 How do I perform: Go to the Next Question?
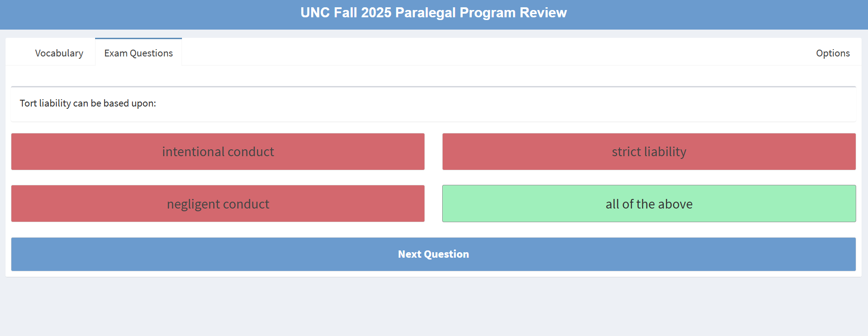[x=433, y=254]
